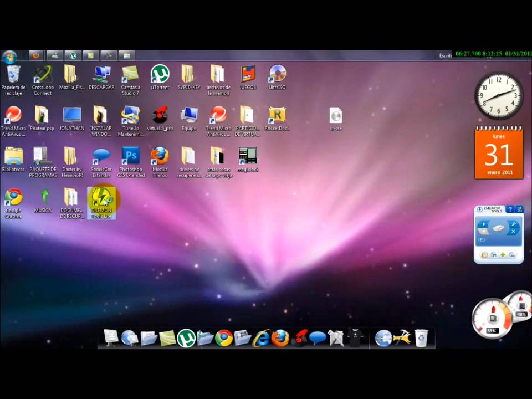532x399 pixels.
Task: Open the TuneUp Mantenimiento shortcut
Action: [131, 121]
